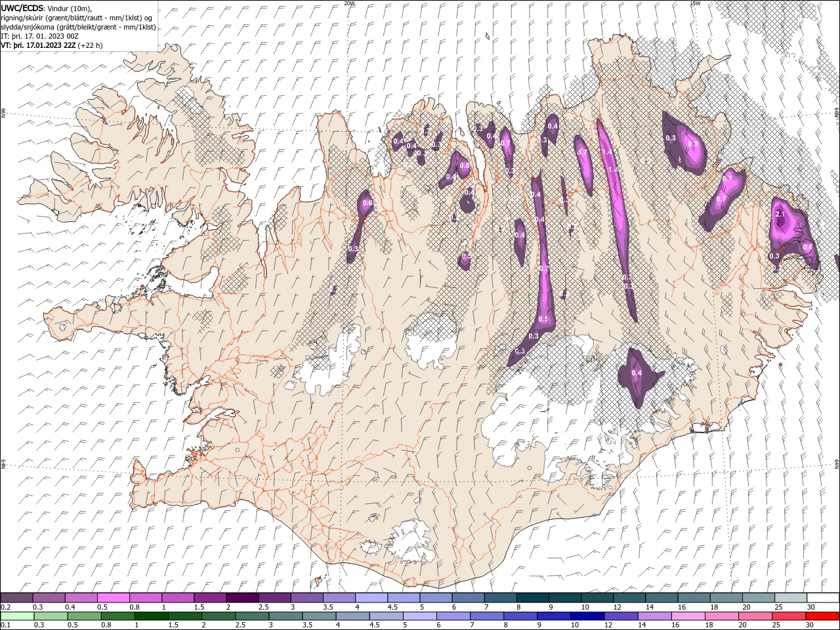This screenshot has height=630, width=840.
Task: Pick the bright red bottom legend swatch after 30
Action: [822, 616]
